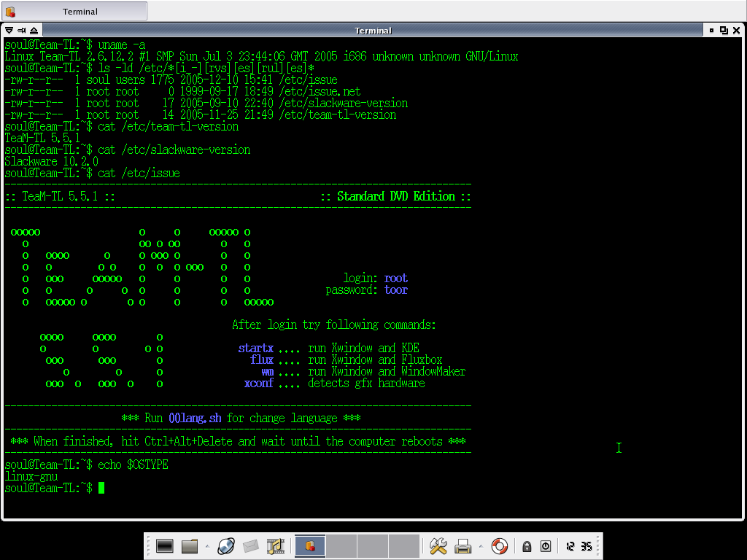The width and height of the screenshot is (747, 560).
Task: Click 'echo $OSTYPE' command line
Action: 133,464
